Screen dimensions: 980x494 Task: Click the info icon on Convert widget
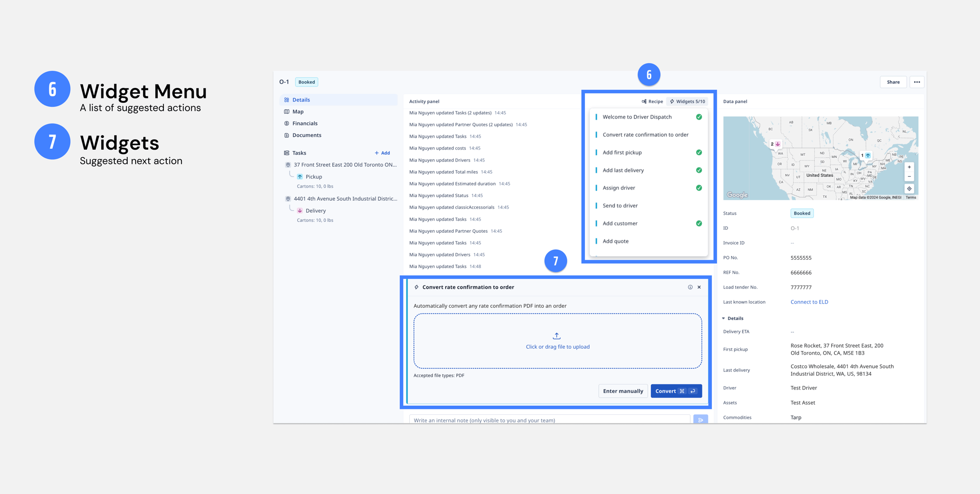pos(690,287)
